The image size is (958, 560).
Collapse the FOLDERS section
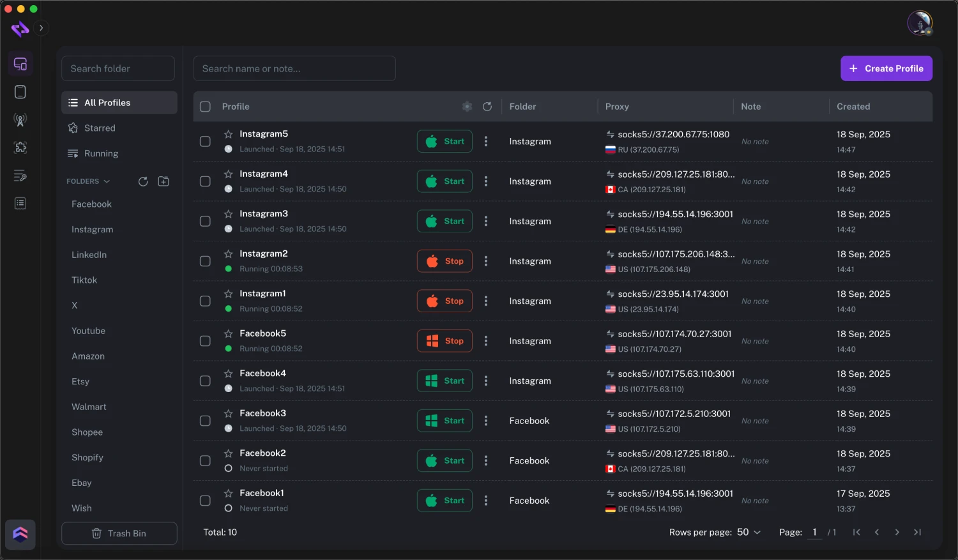coord(107,181)
